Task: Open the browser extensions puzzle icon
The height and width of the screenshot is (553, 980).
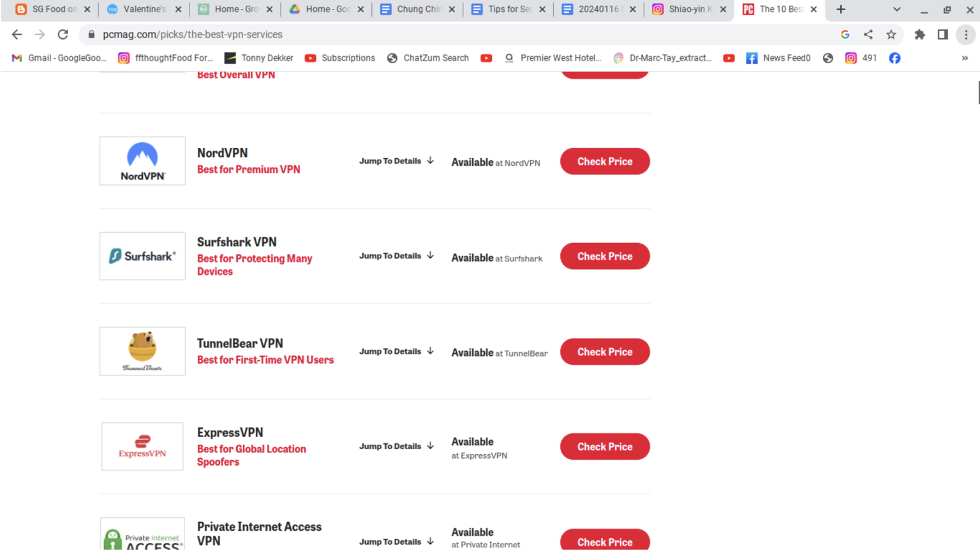Action: pos(919,34)
